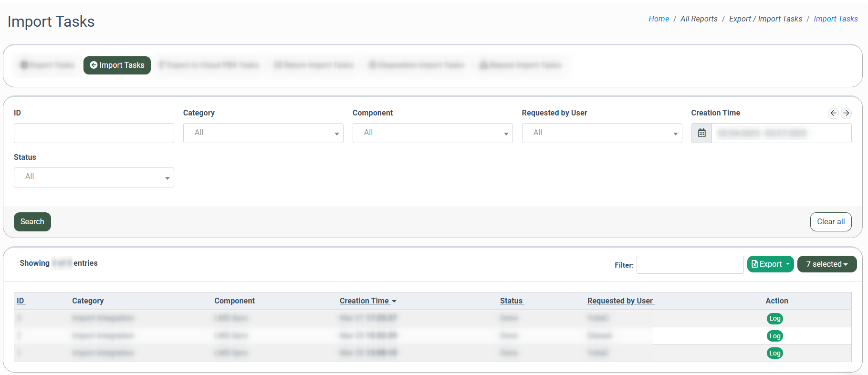The width and height of the screenshot is (868, 375).
Task: Expand the Component dropdown
Action: (x=432, y=133)
